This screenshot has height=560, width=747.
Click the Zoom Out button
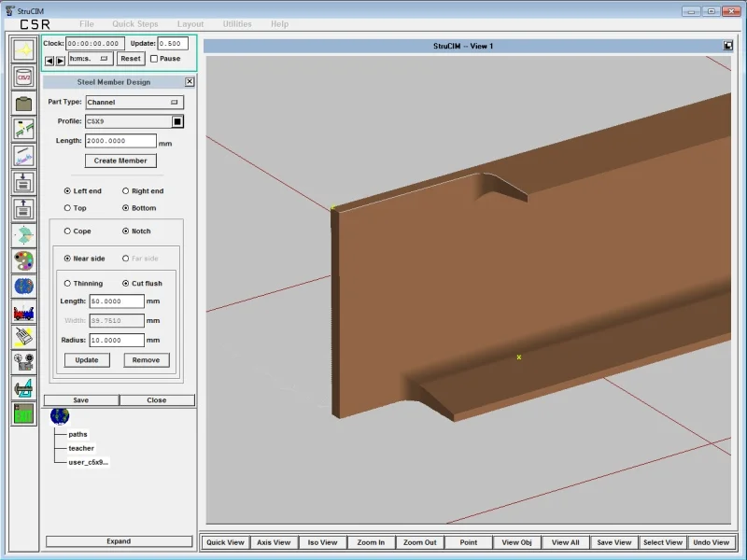pos(419,542)
